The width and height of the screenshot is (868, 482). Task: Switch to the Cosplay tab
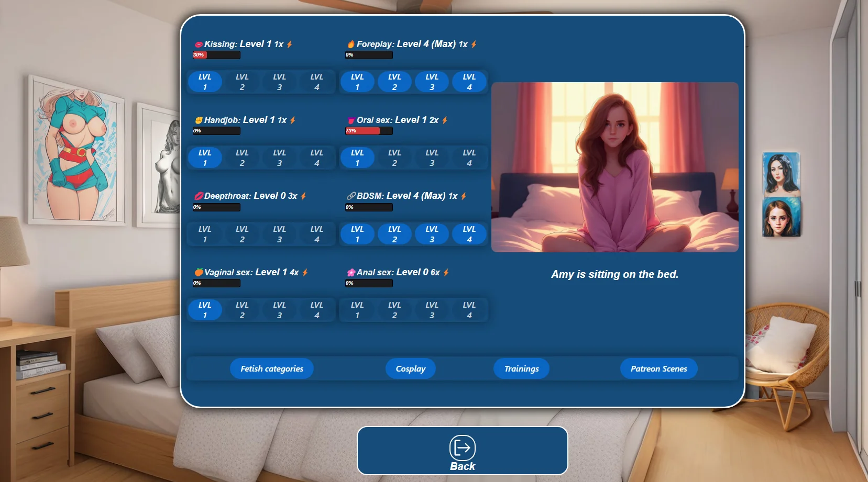tap(410, 368)
